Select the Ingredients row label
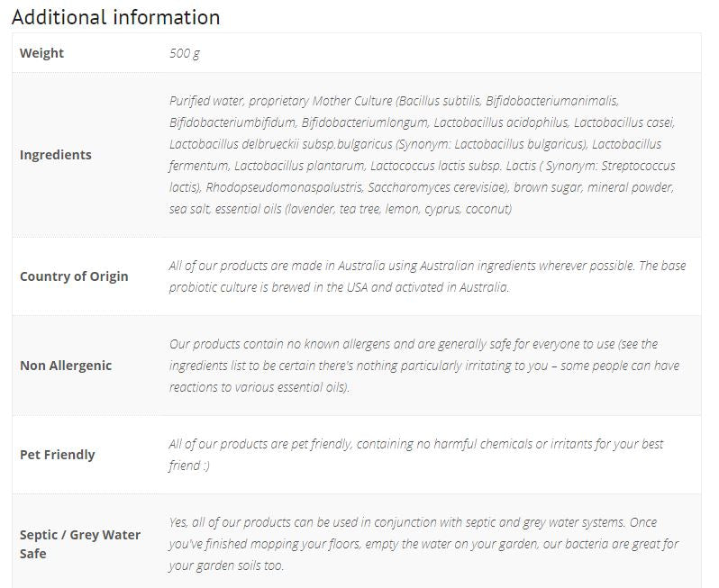The height and width of the screenshot is (588, 719). (x=56, y=155)
